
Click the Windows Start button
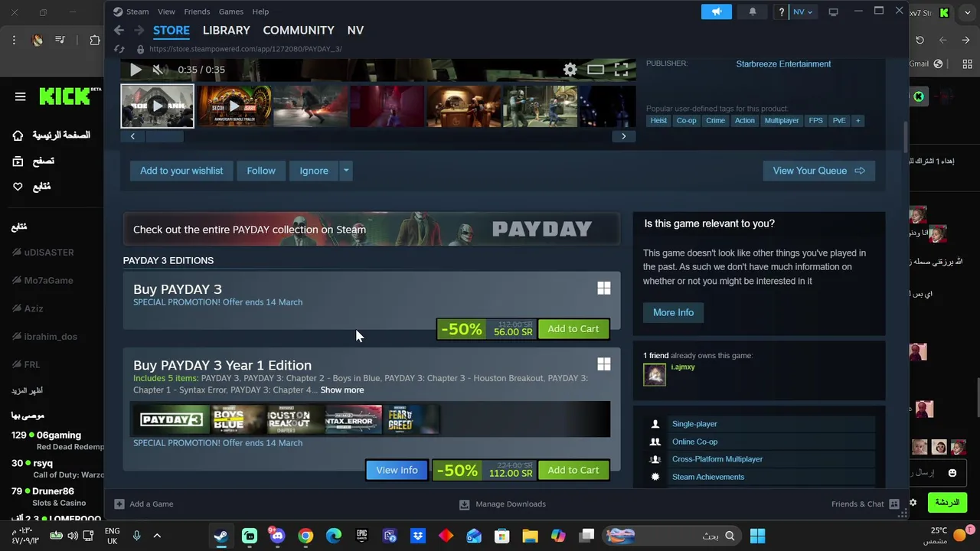click(x=758, y=536)
